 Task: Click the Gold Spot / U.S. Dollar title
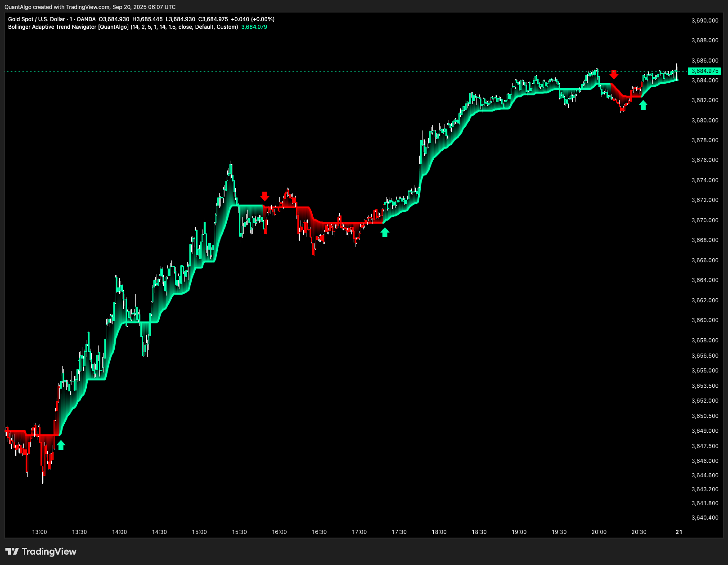click(36, 19)
